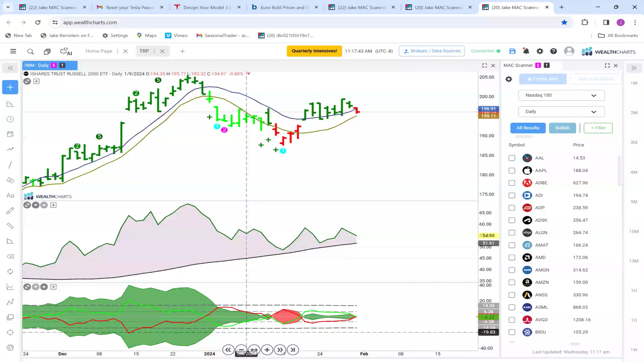The image size is (644, 362).
Task: Select the Aa text annotation tool
Action: click(10, 195)
